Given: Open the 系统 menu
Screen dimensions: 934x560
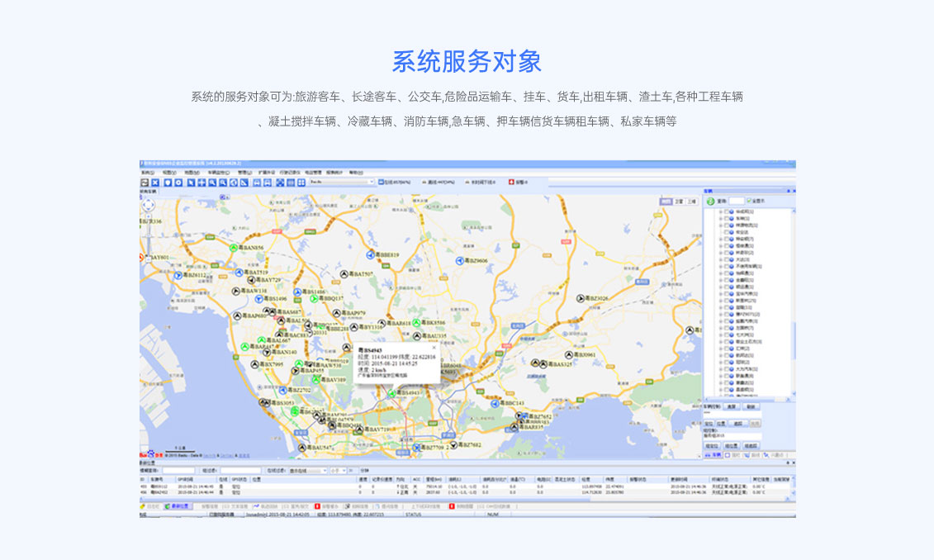Looking at the screenshot, I should click(148, 173).
